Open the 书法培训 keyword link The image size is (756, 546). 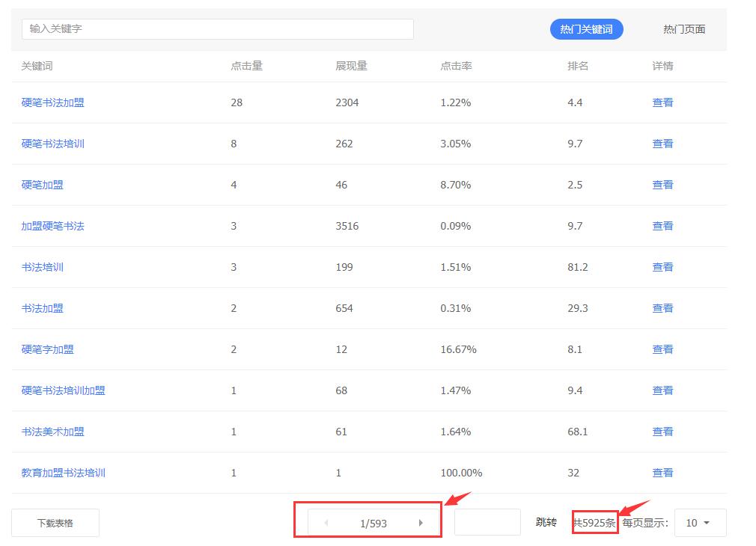tap(42, 267)
